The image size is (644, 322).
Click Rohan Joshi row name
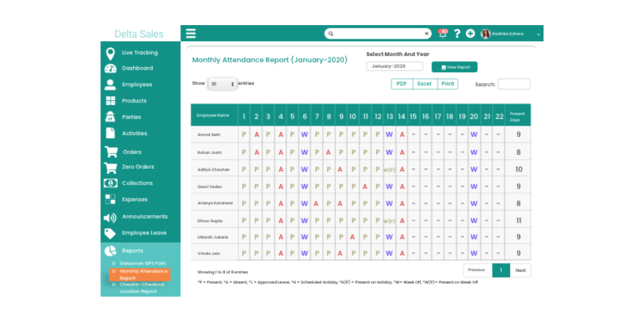click(209, 153)
